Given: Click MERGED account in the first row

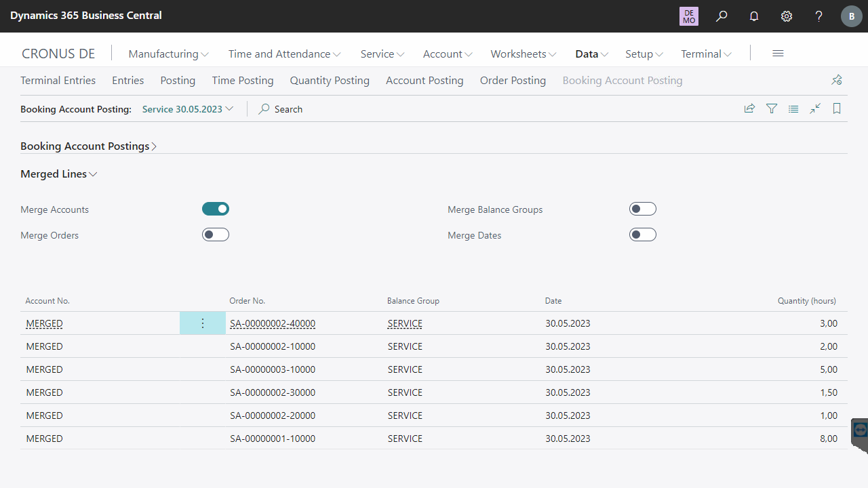Looking at the screenshot, I should tap(45, 323).
